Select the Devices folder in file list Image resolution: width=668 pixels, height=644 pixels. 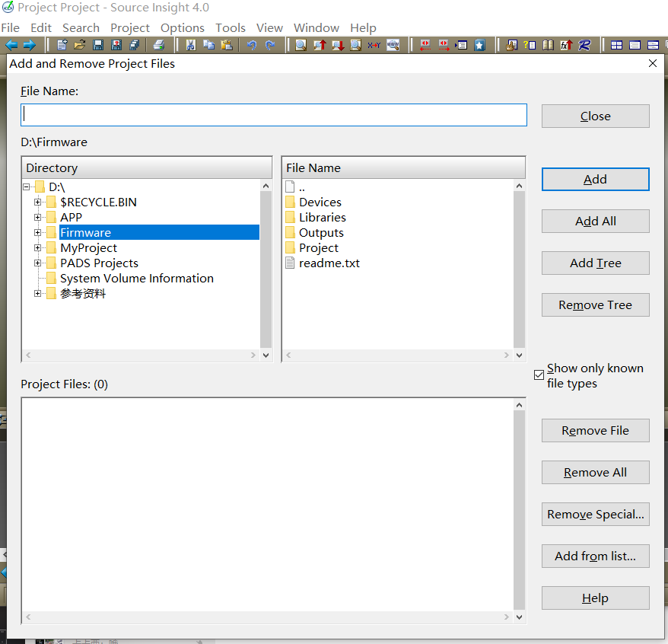click(x=320, y=202)
